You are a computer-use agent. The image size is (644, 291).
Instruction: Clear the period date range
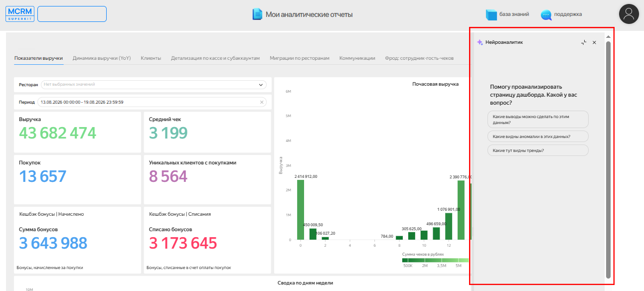pyautogui.click(x=262, y=102)
